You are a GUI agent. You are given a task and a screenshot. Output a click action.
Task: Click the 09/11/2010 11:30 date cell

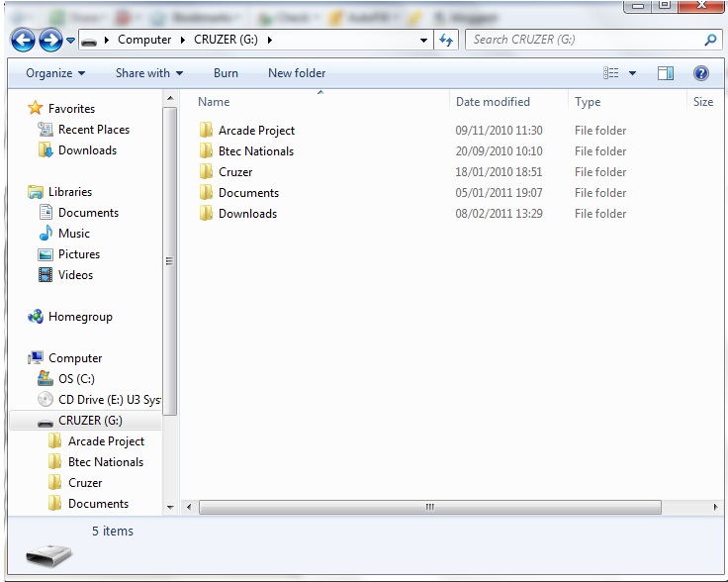coord(499,130)
